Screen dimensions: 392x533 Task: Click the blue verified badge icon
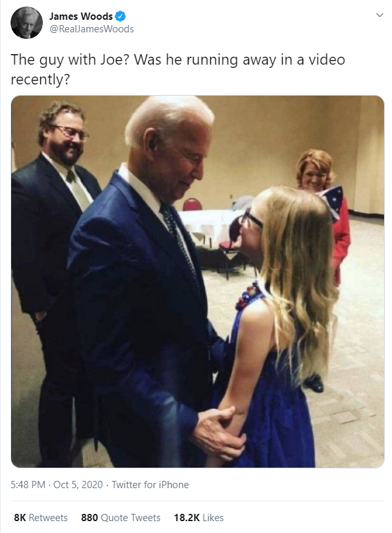(x=121, y=16)
